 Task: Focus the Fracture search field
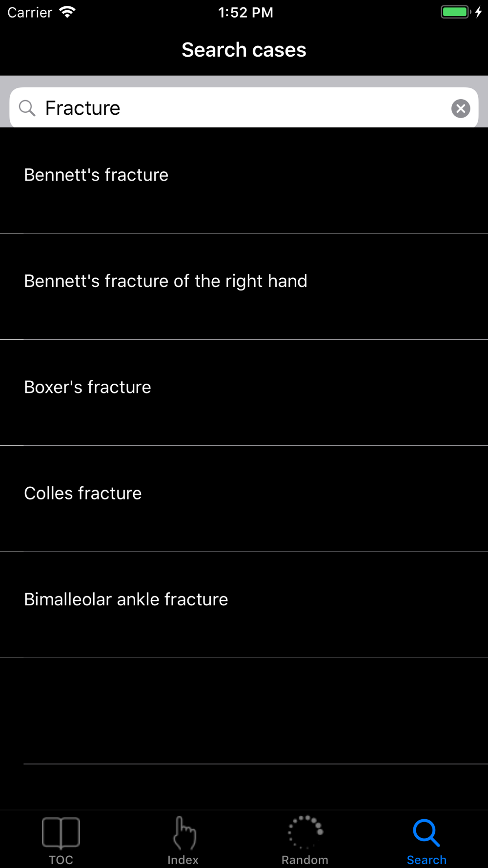pyautogui.click(x=244, y=108)
